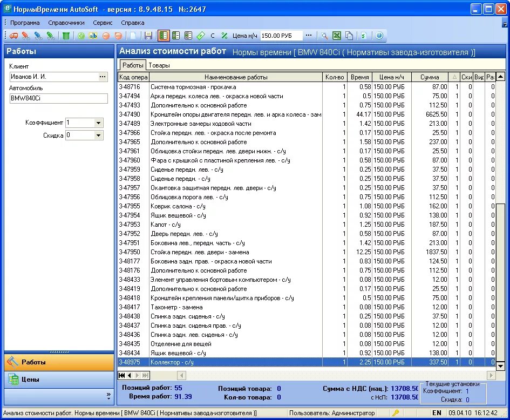Select the third table layout icon
This screenshot has height=420, width=510.
(188, 36)
